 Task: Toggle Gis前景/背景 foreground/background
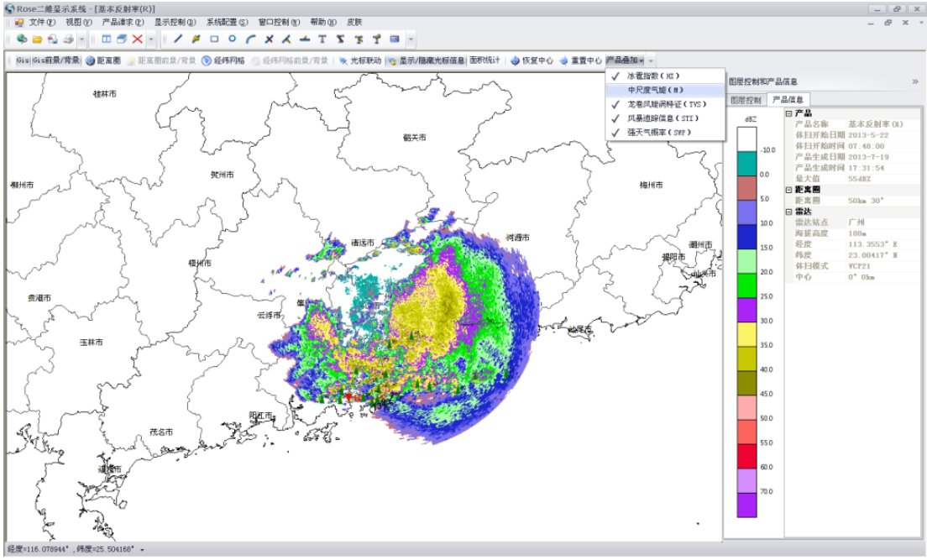[56, 60]
